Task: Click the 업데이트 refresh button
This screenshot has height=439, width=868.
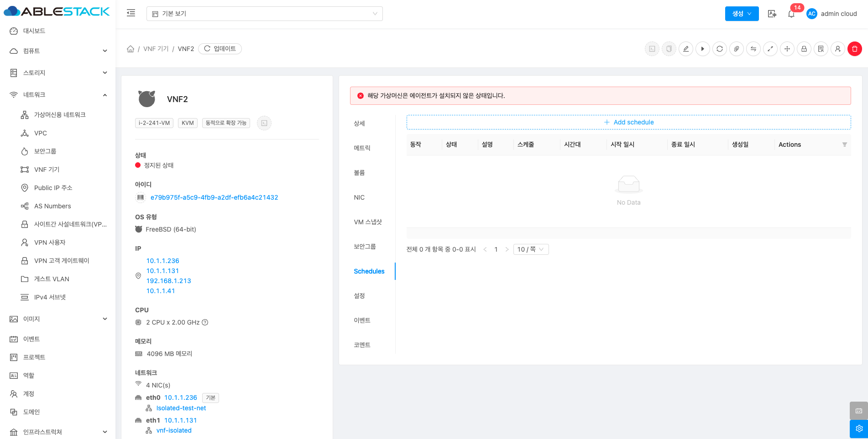Action: [x=220, y=49]
